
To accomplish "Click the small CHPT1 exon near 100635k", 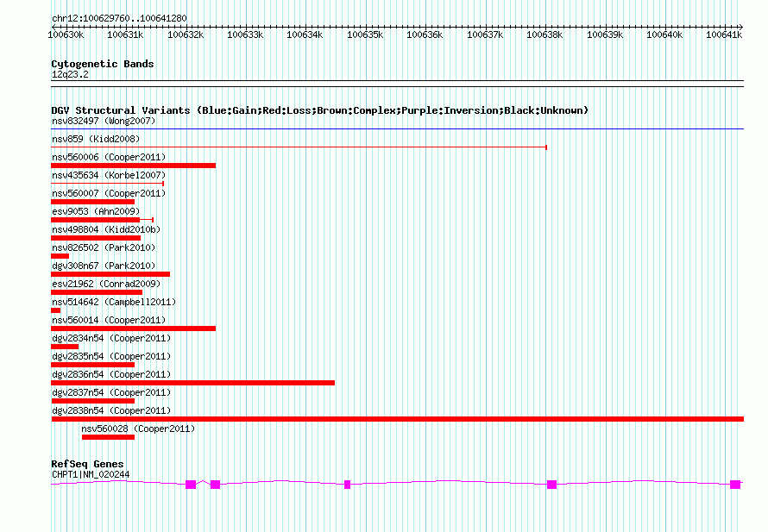I will [347, 485].
